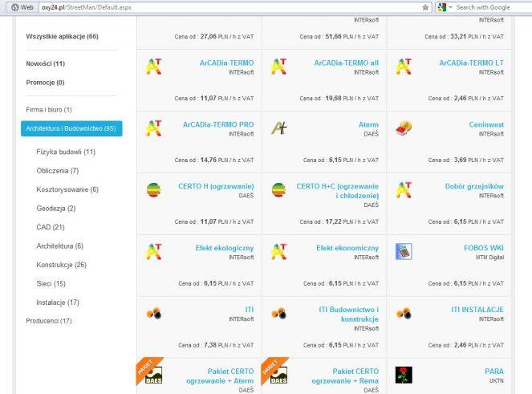Click the ArCADia-TERMO all product icon
The height and width of the screenshot is (394, 532).
(278, 67)
